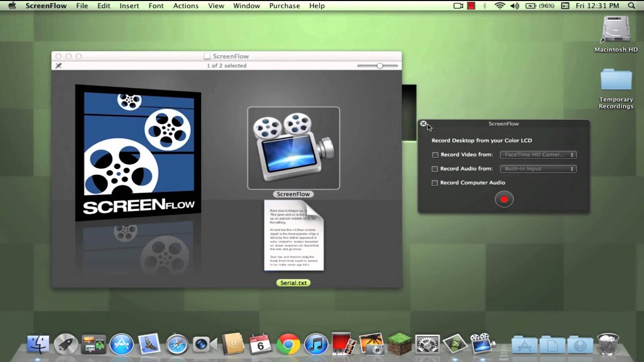Open the Window menu
Screen dimensions: 644x362
[x=247, y=6]
